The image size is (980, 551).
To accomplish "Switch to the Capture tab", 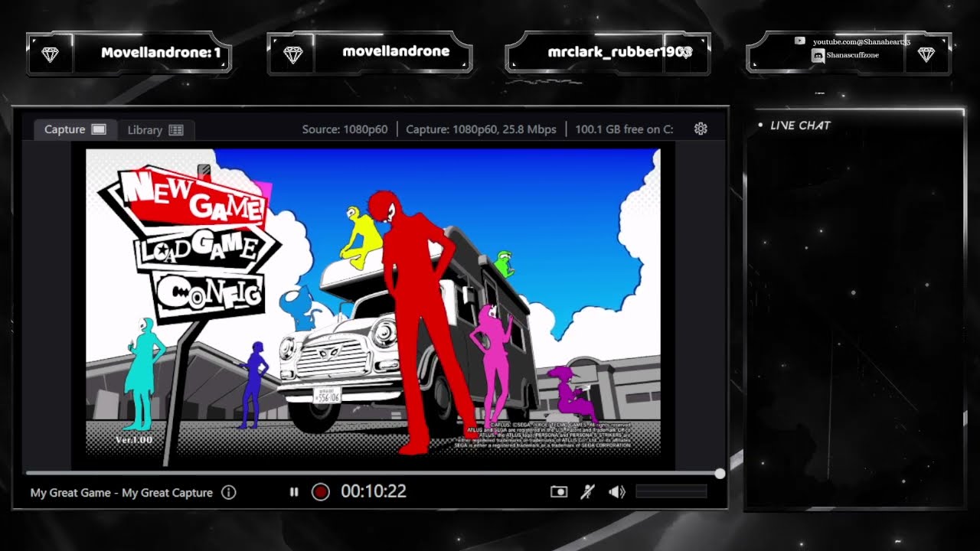I will pos(75,129).
